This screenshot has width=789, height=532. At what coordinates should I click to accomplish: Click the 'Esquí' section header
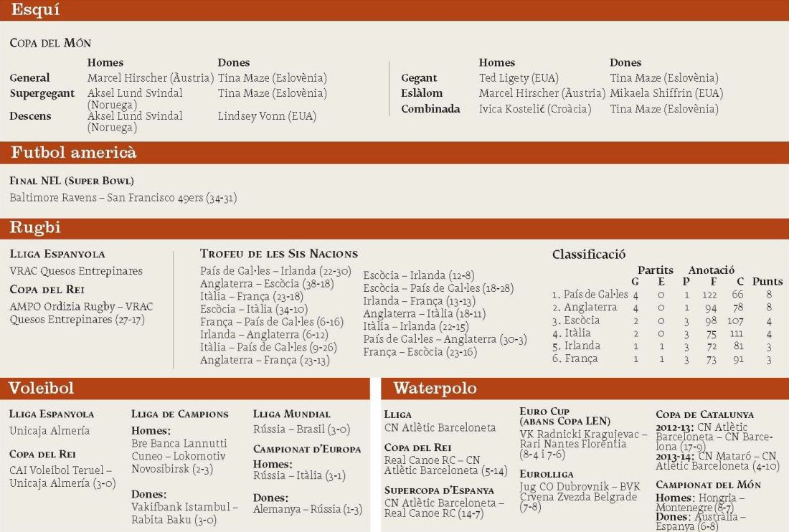pyautogui.click(x=35, y=9)
